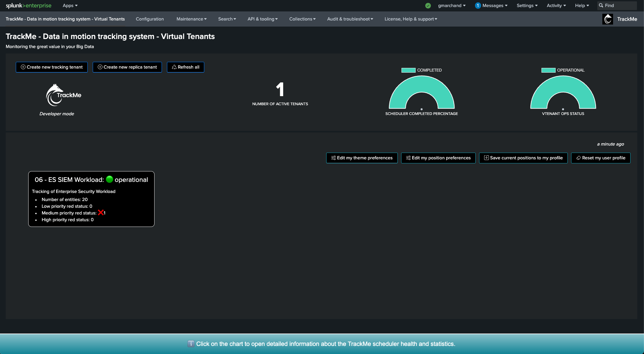Open the Help dropdown

point(582,5)
